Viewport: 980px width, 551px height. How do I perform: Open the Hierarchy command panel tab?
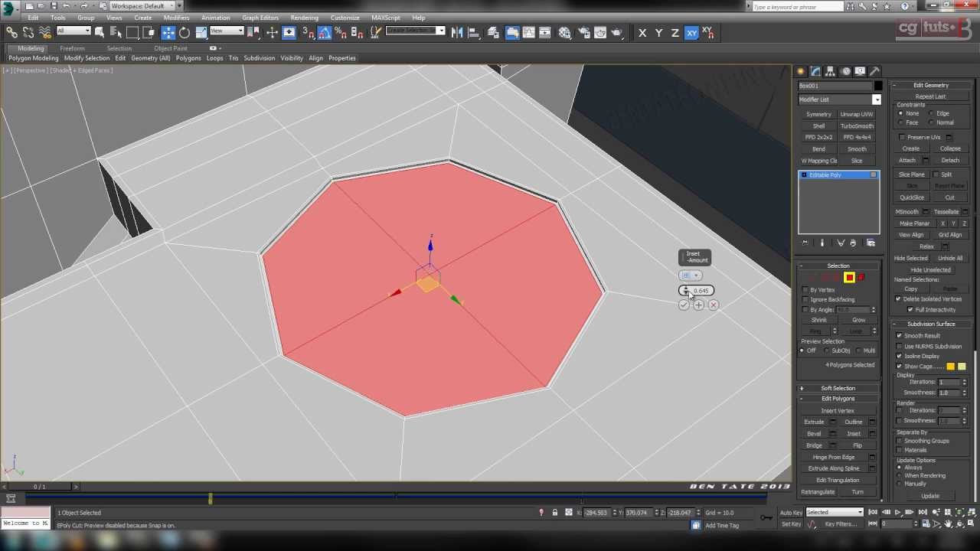tap(831, 71)
